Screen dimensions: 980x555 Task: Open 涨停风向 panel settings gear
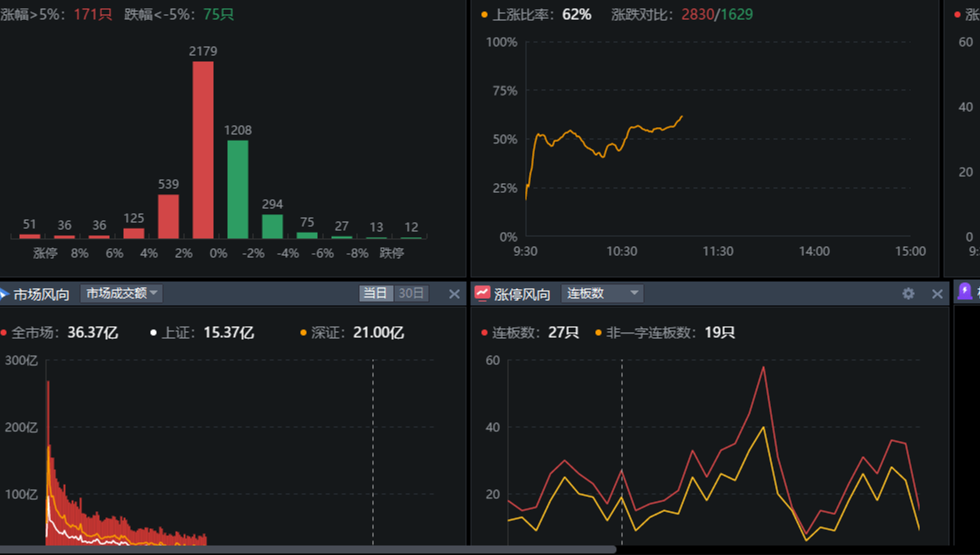click(908, 293)
